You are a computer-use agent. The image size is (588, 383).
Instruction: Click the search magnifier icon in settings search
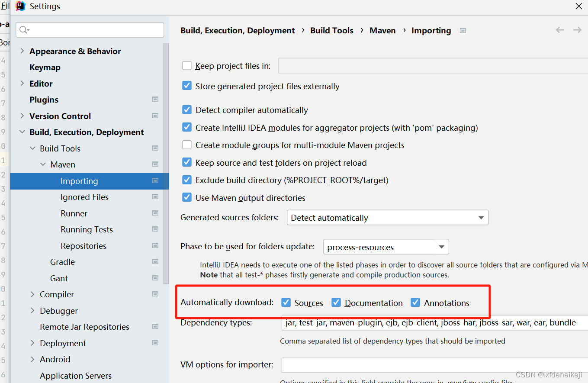tap(24, 30)
